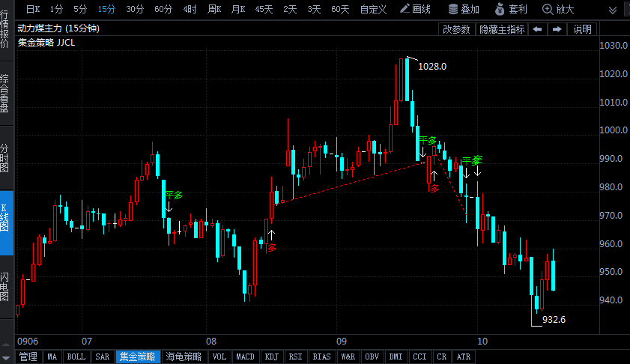Screen dimensions: 630x364
Task: Click the 0906 date axis label
Action: tap(28, 342)
